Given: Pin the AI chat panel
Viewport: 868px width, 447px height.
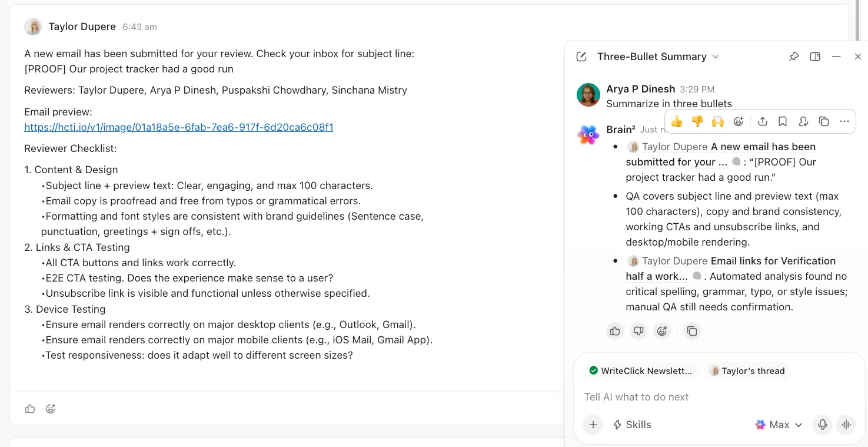Looking at the screenshot, I should tap(794, 57).
